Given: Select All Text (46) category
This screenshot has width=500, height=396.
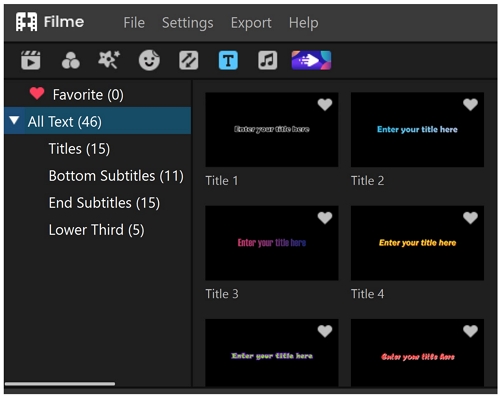Looking at the screenshot, I should [x=98, y=121].
